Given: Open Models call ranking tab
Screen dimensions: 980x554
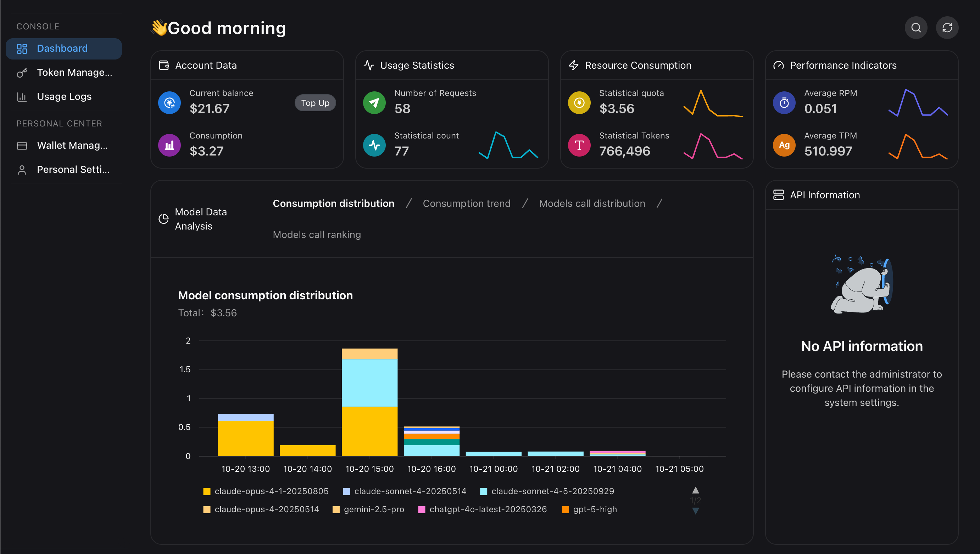Looking at the screenshot, I should tap(316, 235).
